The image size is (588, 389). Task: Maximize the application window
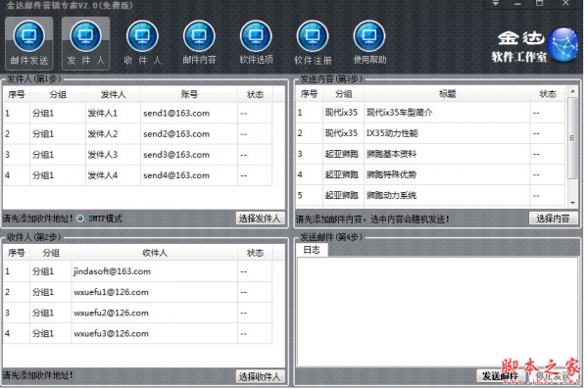click(x=539, y=3)
